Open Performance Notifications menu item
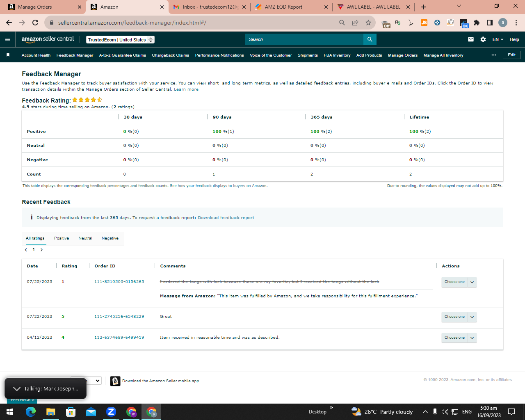525x420 pixels. (x=219, y=55)
